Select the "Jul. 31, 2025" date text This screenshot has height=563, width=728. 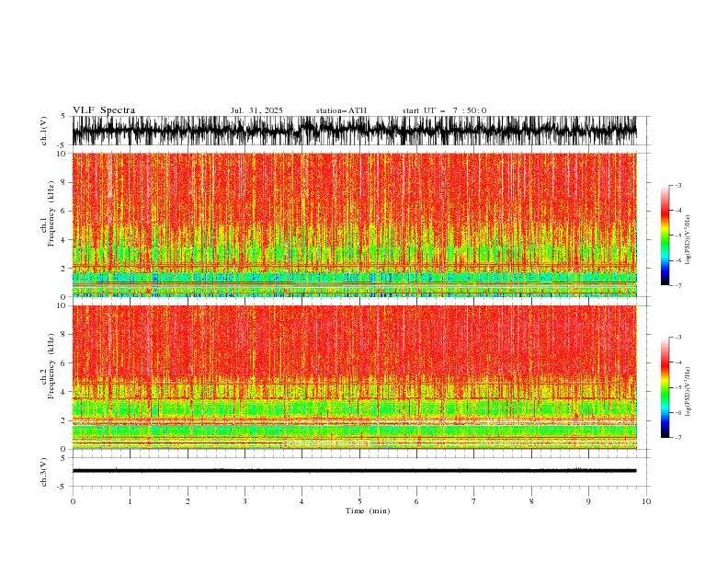point(256,110)
